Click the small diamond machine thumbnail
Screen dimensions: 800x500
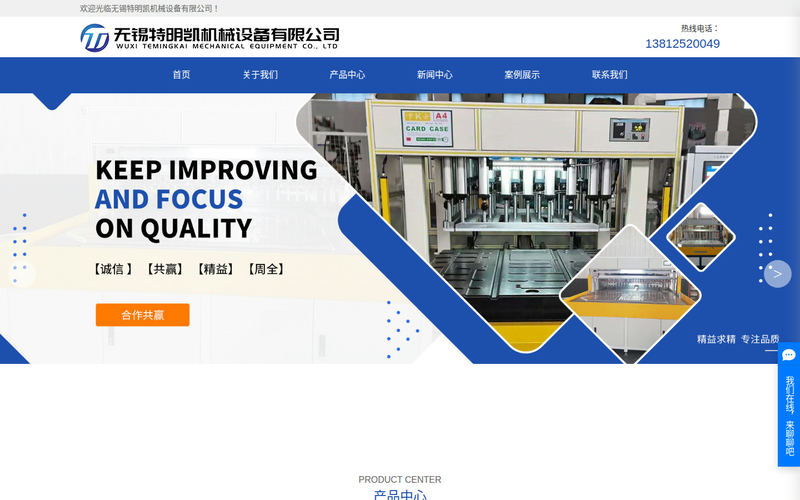pyautogui.click(x=701, y=236)
